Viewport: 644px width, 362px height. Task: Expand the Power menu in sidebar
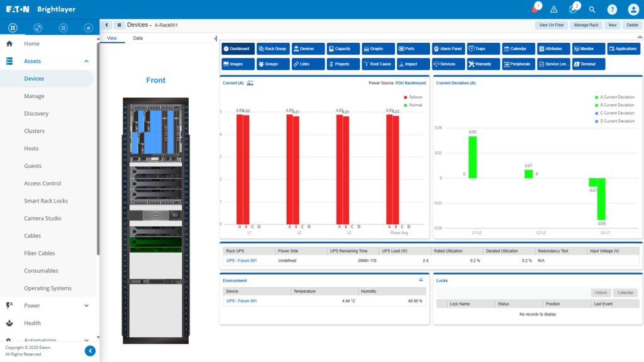coord(86,305)
